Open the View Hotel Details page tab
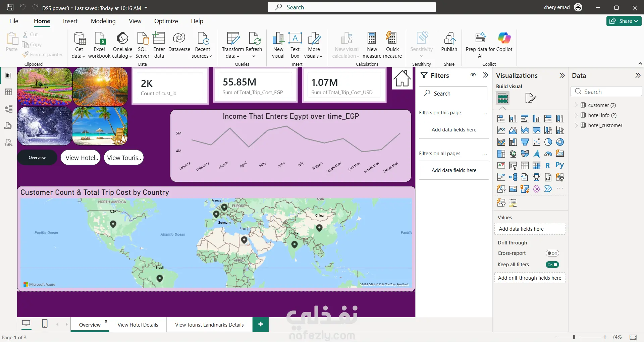644x342 pixels. [138, 325]
